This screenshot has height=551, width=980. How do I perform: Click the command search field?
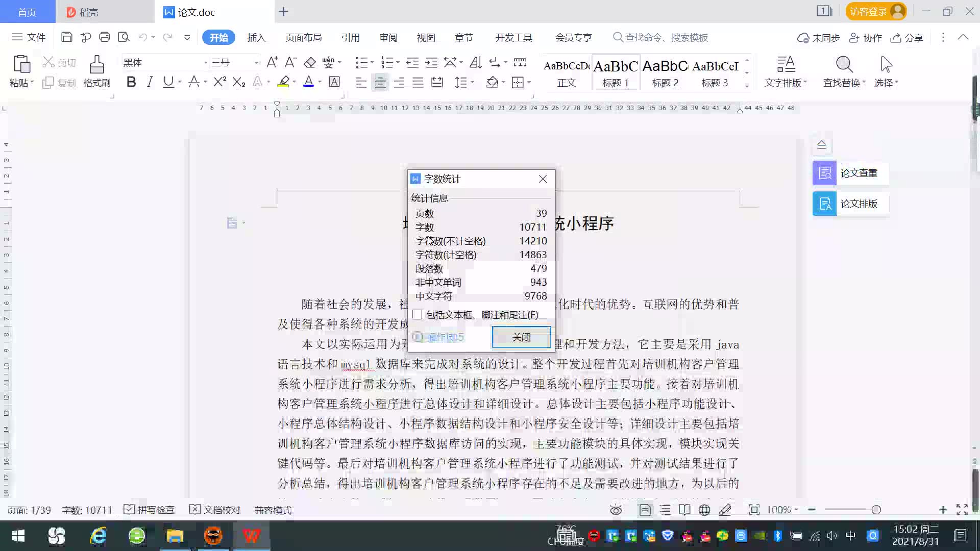[x=661, y=37]
